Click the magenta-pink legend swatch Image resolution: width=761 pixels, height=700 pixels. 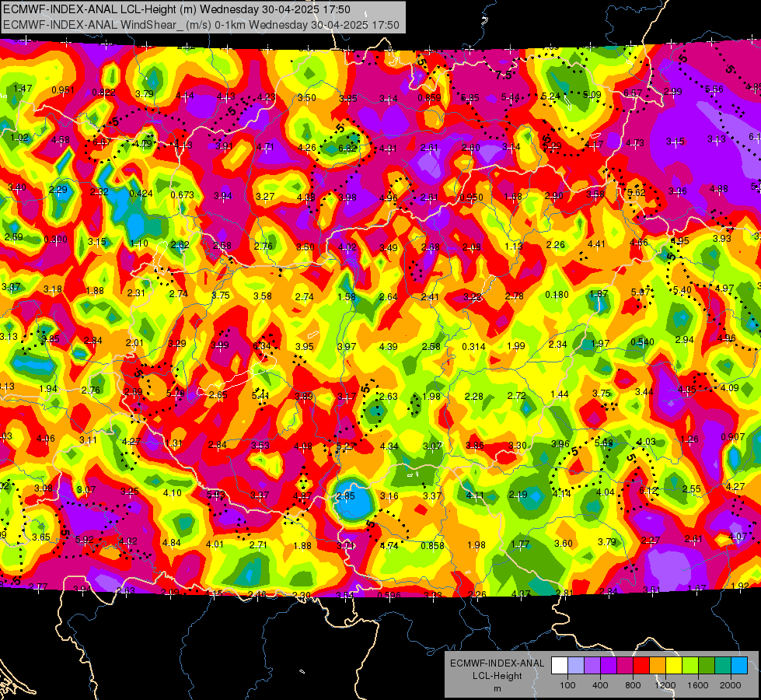pyautogui.click(x=625, y=666)
